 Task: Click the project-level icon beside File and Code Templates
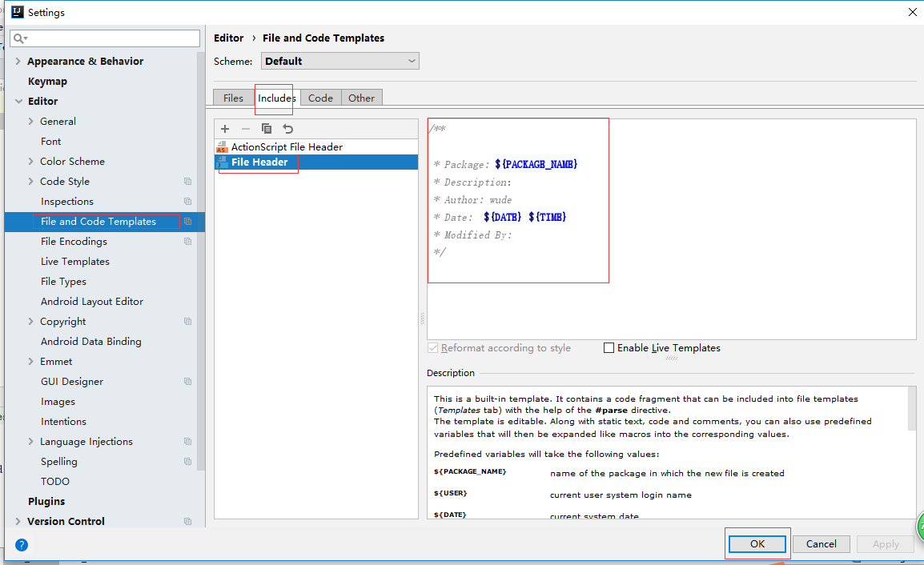point(187,222)
